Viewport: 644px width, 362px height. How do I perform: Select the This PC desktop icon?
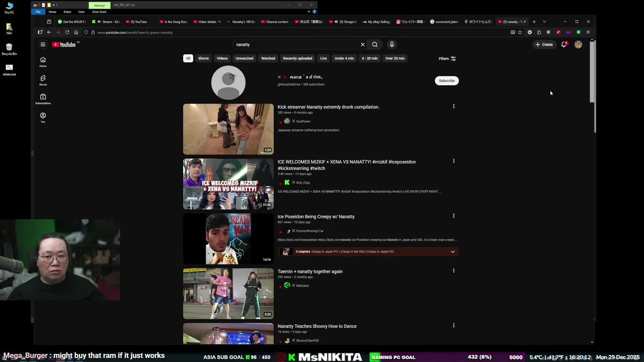(9, 8)
